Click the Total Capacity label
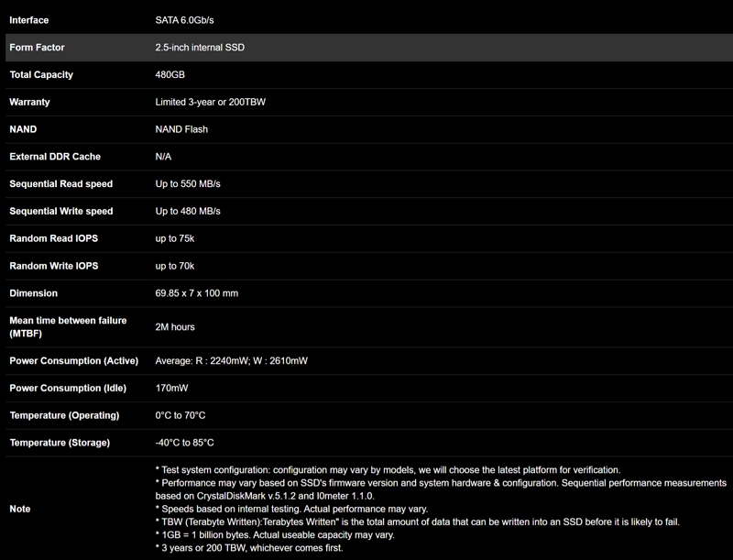 pos(41,75)
